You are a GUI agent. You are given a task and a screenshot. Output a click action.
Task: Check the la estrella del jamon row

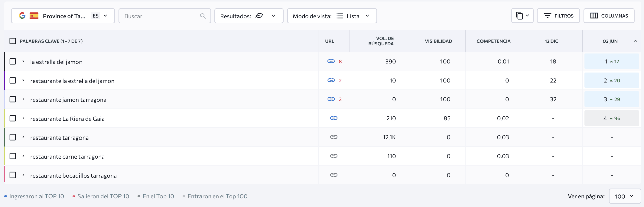coord(13,61)
